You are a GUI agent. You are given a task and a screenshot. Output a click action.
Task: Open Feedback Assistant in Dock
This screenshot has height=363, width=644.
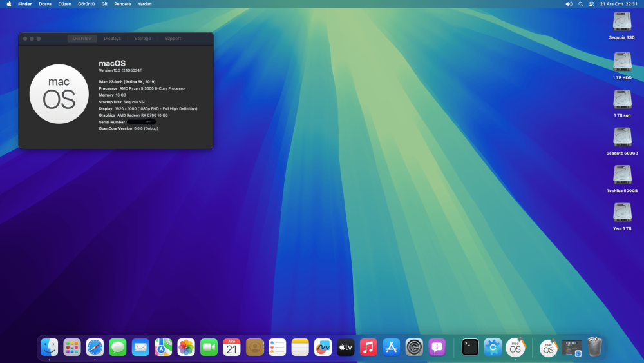pos(437,348)
